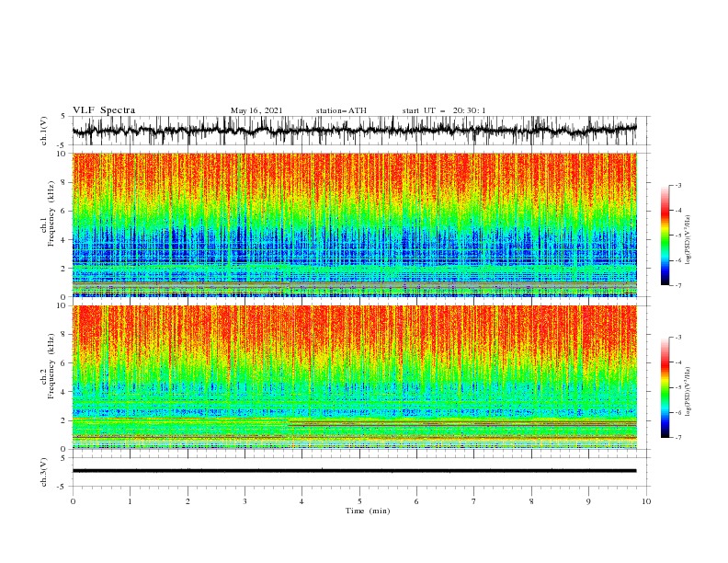Viewport: 728px width, 563px height.
Task: Click the ch.1 voltage waveform trace
Action: click(x=354, y=131)
